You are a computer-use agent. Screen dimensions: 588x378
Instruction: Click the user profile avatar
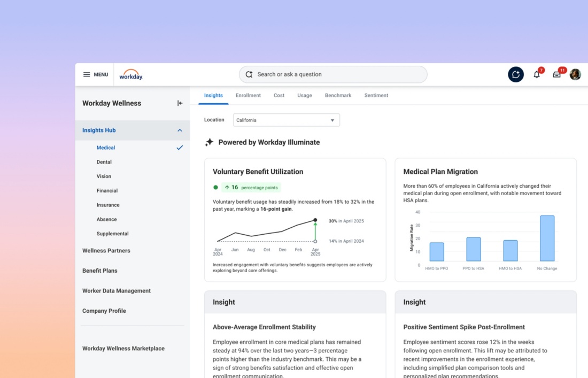click(x=575, y=74)
